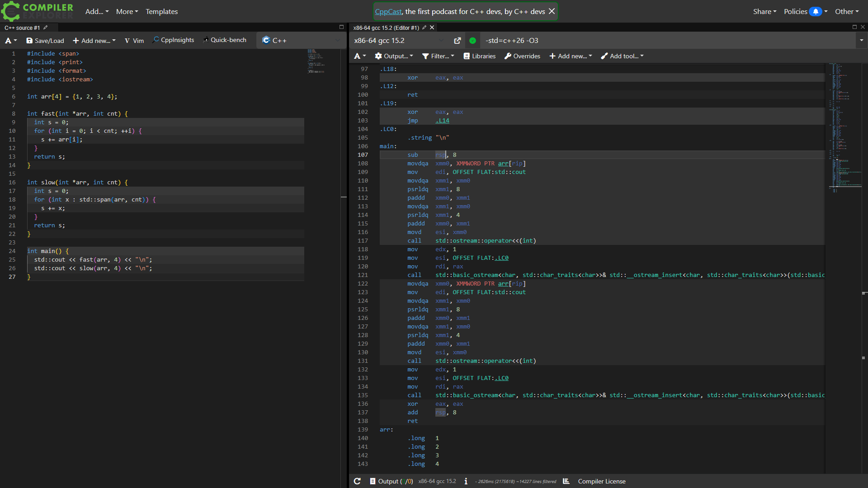Open the More menu in top bar
868x488 pixels.
[127, 11]
